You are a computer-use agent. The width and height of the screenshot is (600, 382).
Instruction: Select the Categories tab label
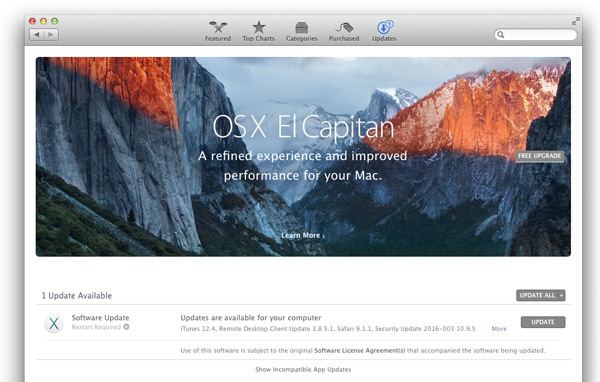click(x=302, y=39)
